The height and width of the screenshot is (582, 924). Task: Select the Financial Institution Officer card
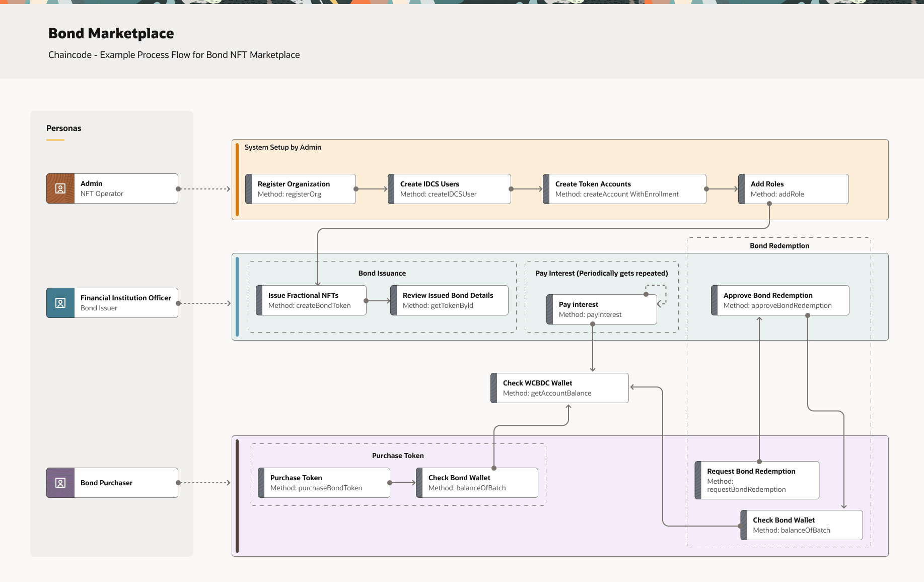tap(112, 303)
